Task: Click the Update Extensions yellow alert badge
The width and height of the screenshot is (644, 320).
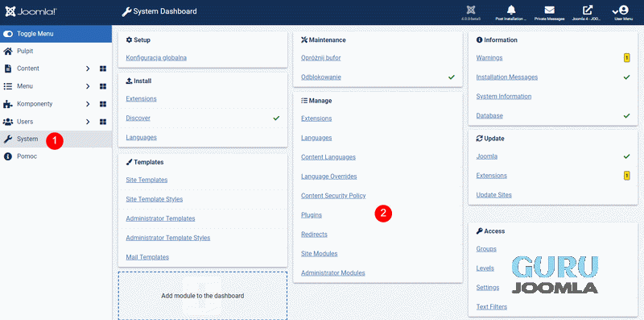Action: (x=626, y=176)
